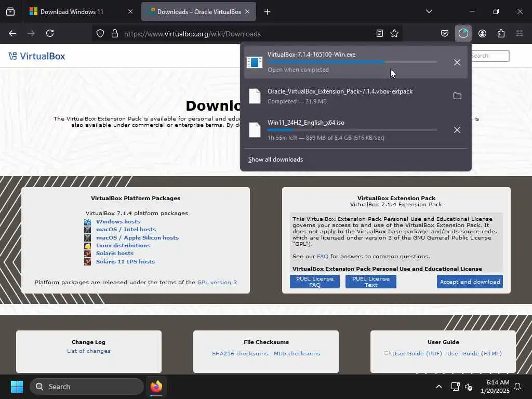This screenshot has height=399, width=532.
Task: Open List of changes link
Action: pyautogui.click(x=88, y=351)
